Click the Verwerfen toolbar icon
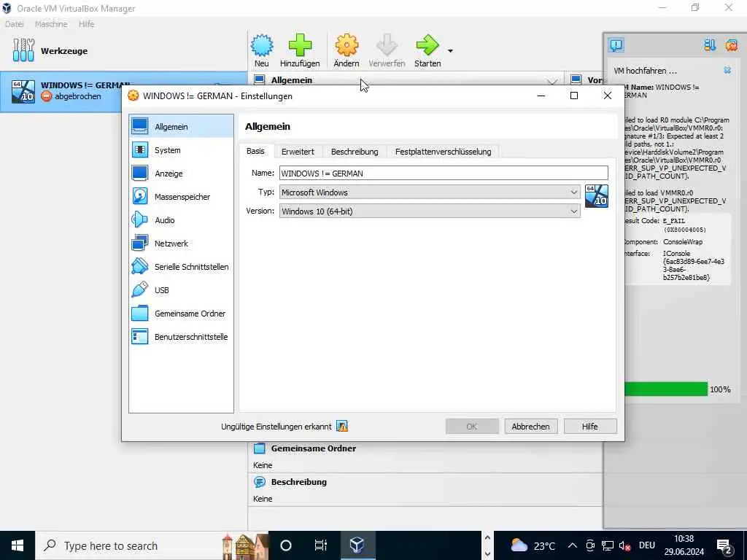The height and width of the screenshot is (560, 747). click(387, 50)
